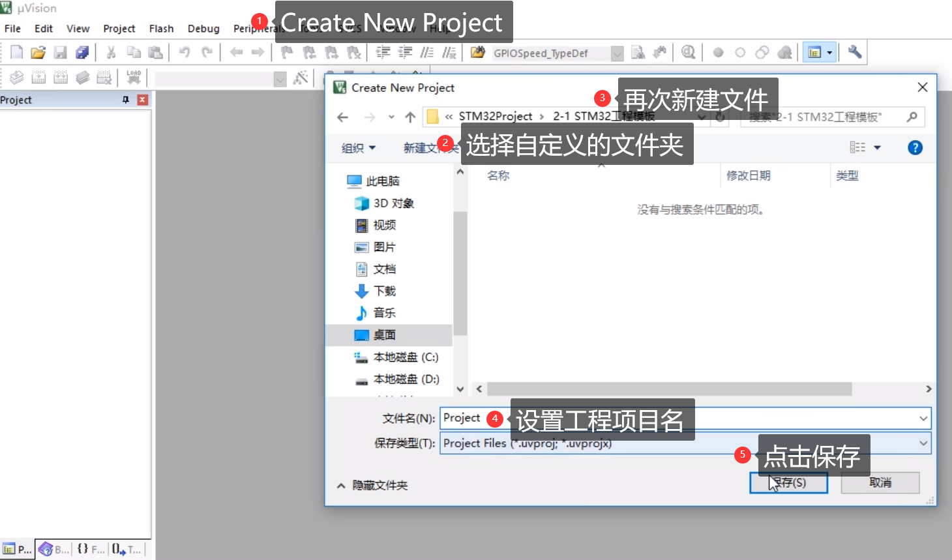This screenshot has height=560, width=952.
Task: Collapse folders with 隐藏文件夹 chevron
Action: [x=341, y=486]
